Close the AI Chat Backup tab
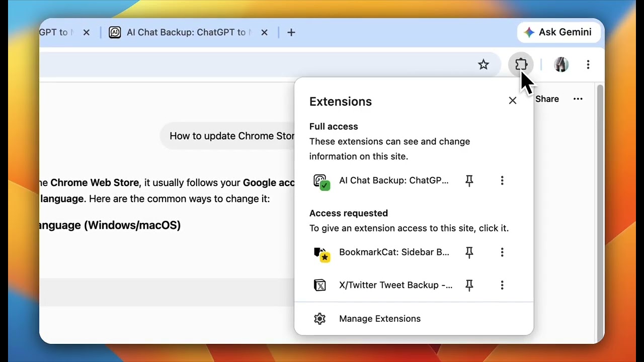The image size is (644, 362). click(265, 32)
